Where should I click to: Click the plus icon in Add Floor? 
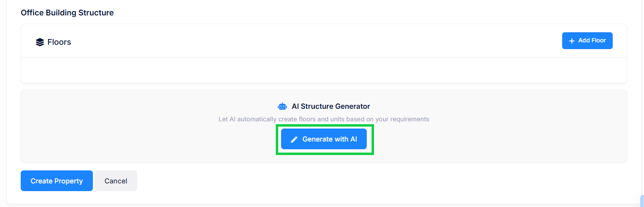pos(572,41)
